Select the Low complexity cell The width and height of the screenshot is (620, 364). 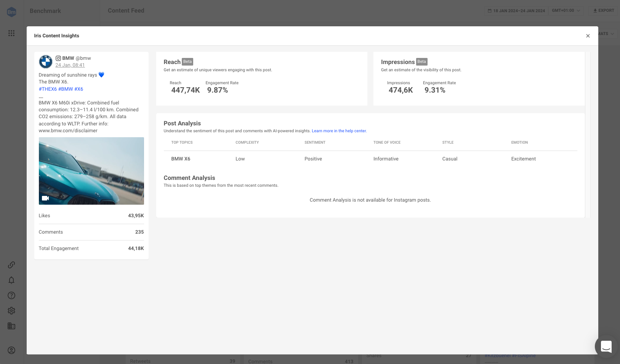[x=240, y=159]
